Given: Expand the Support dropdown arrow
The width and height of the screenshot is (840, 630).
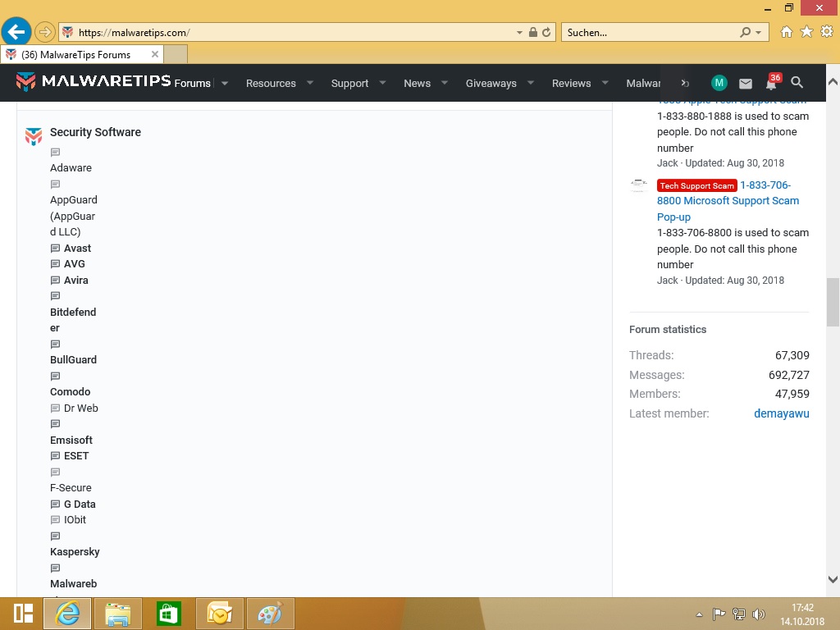Looking at the screenshot, I should [x=382, y=83].
